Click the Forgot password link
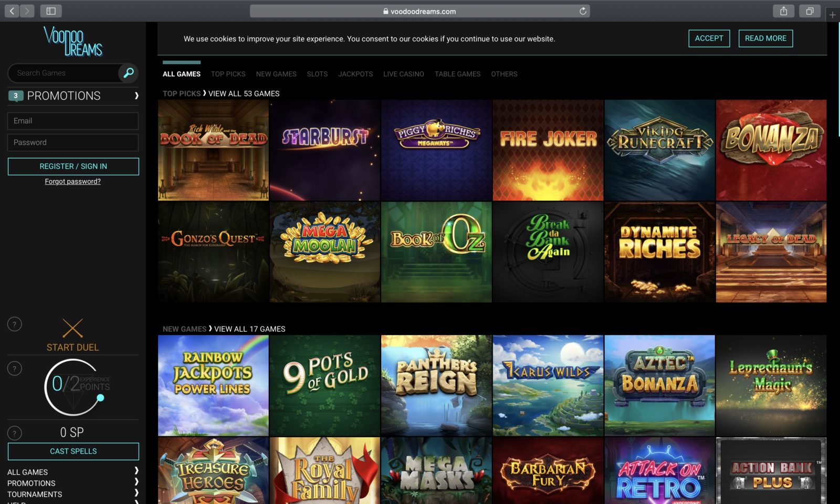The image size is (840, 504). click(72, 181)
